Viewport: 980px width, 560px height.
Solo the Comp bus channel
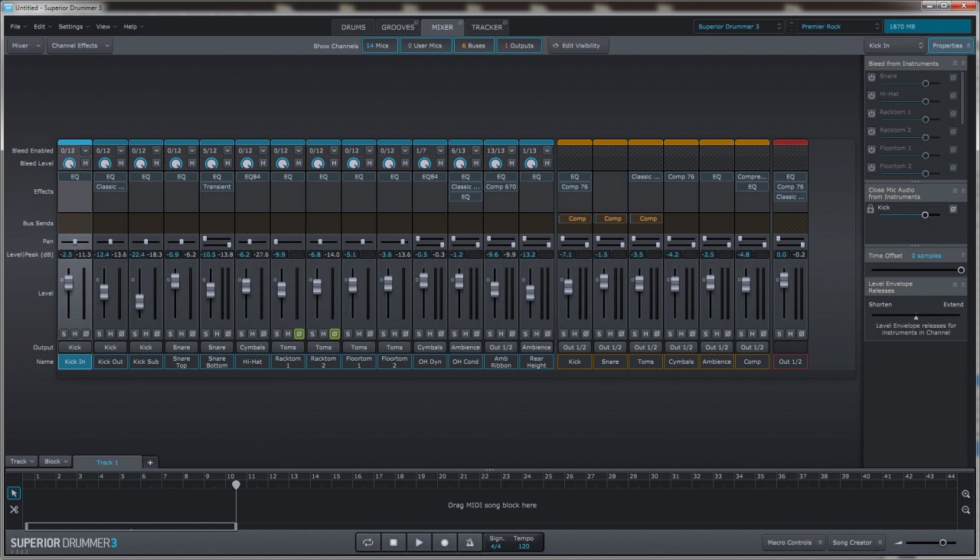pyautogui.click(x=741, y=334)
